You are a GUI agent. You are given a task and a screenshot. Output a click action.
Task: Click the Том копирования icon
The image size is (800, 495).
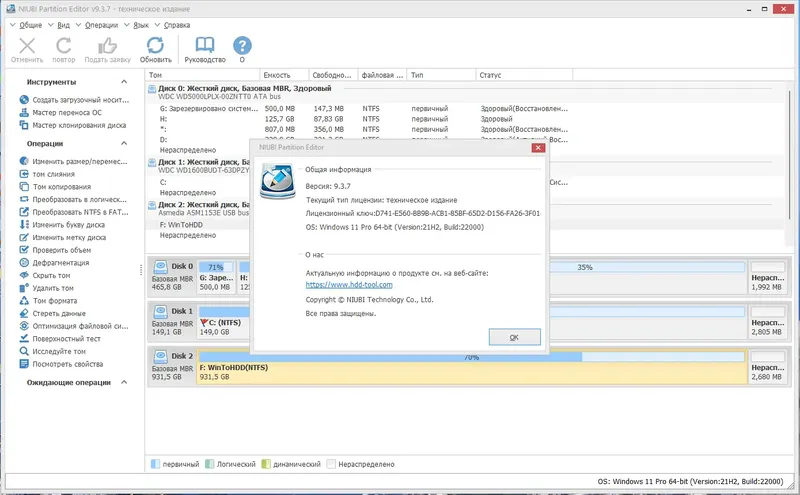click(x=24, y=186)
